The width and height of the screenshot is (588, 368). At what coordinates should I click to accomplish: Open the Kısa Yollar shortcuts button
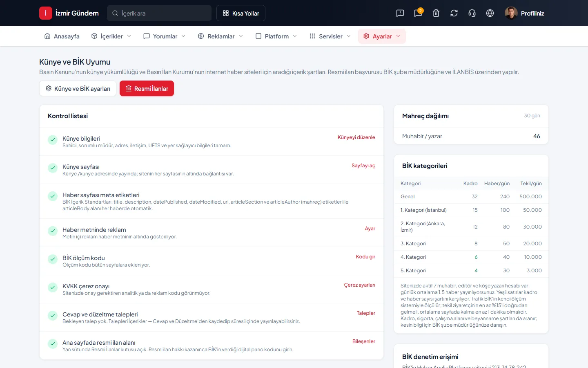pos(241,13)
